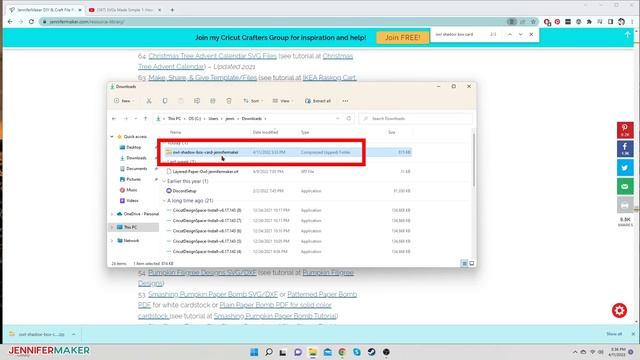Open the Smashing Pumpkin Paper Bomb SVG/DXF link
640x360 pixels.
point(213,294)
